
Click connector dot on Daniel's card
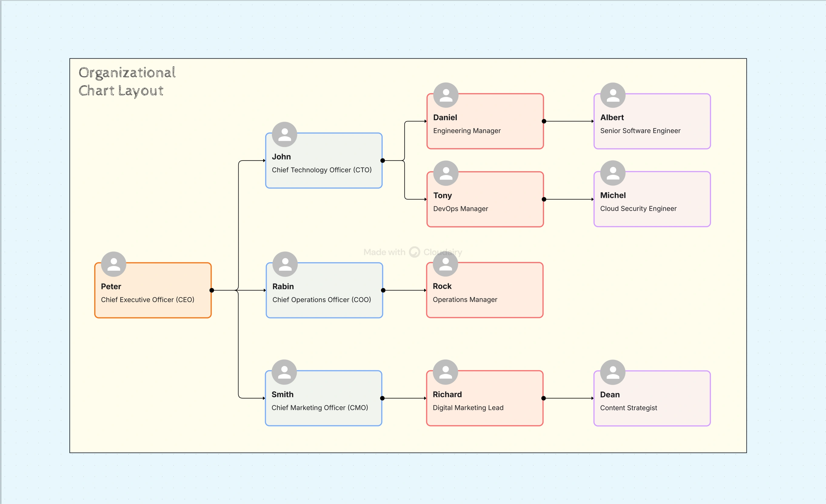[x=544, y=121]
